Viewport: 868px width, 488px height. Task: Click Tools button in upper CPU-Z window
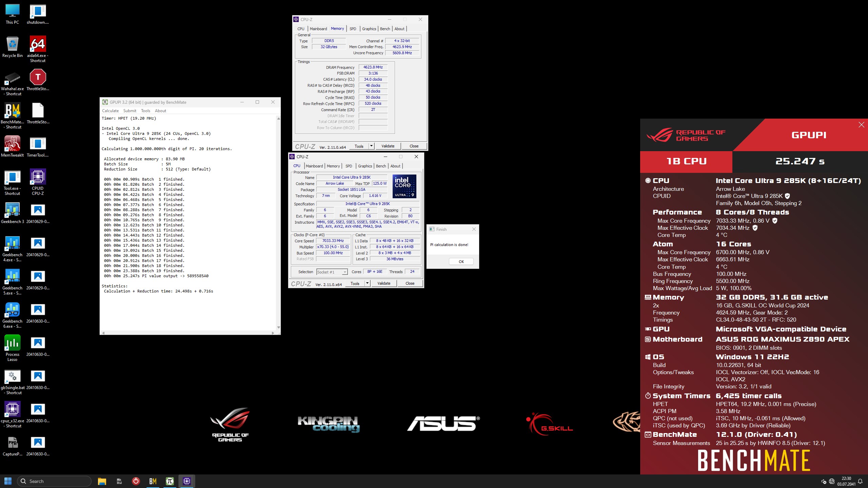(359, 146)
